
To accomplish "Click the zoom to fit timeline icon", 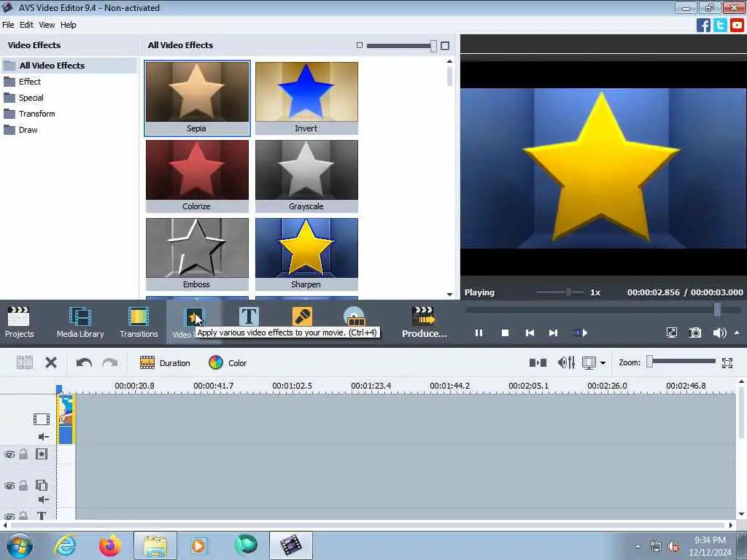I will coord(727,363).
